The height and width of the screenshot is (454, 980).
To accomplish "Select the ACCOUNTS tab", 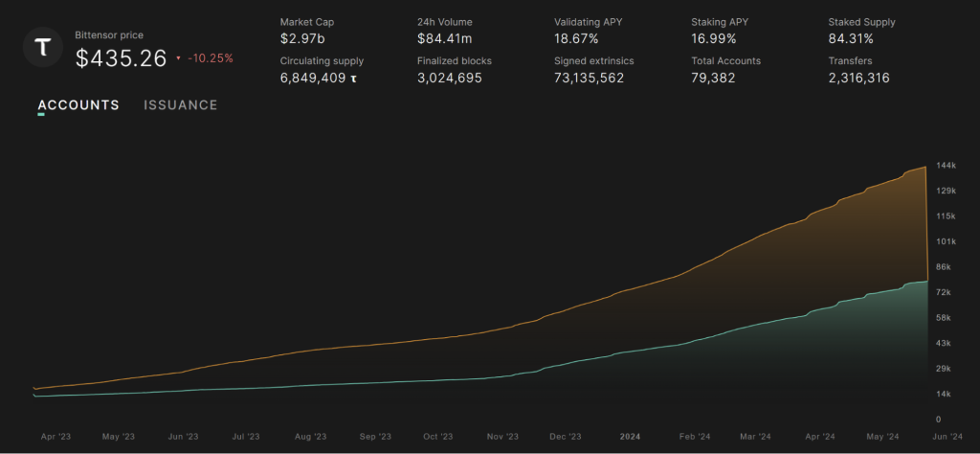I will click(78, 105).
